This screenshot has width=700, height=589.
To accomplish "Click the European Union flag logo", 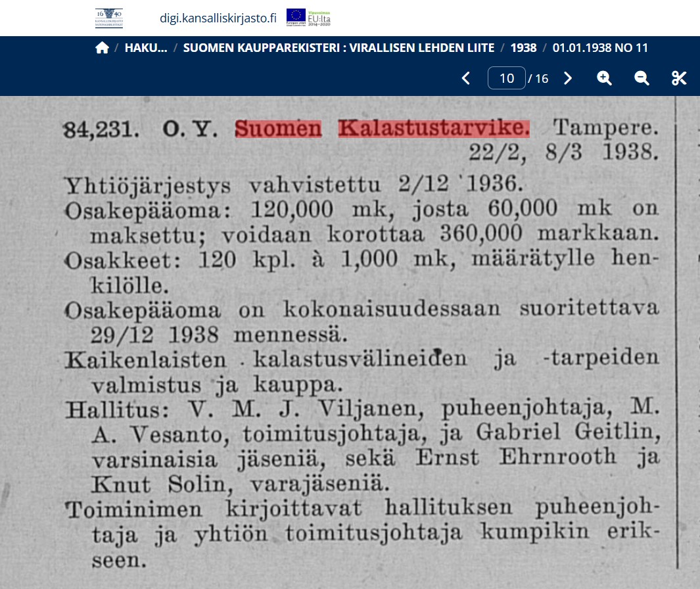I will (296, 18).
